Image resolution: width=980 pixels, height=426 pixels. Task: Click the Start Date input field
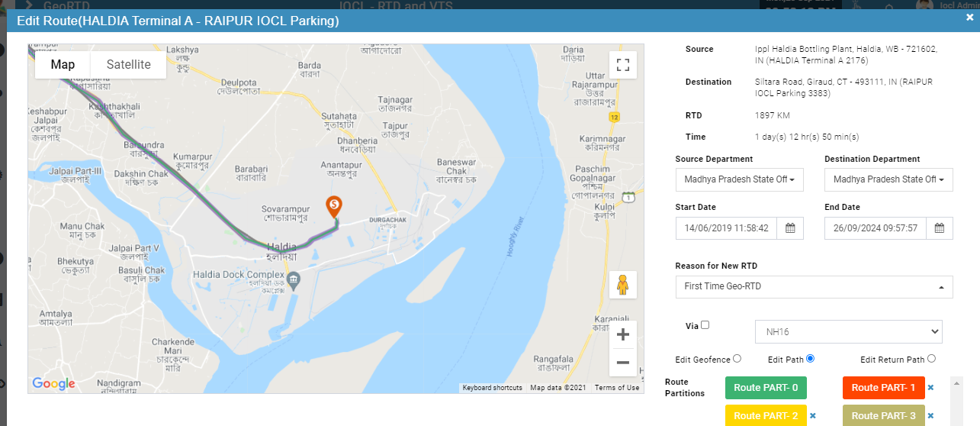pyautogui.click(x=726, y=228)
